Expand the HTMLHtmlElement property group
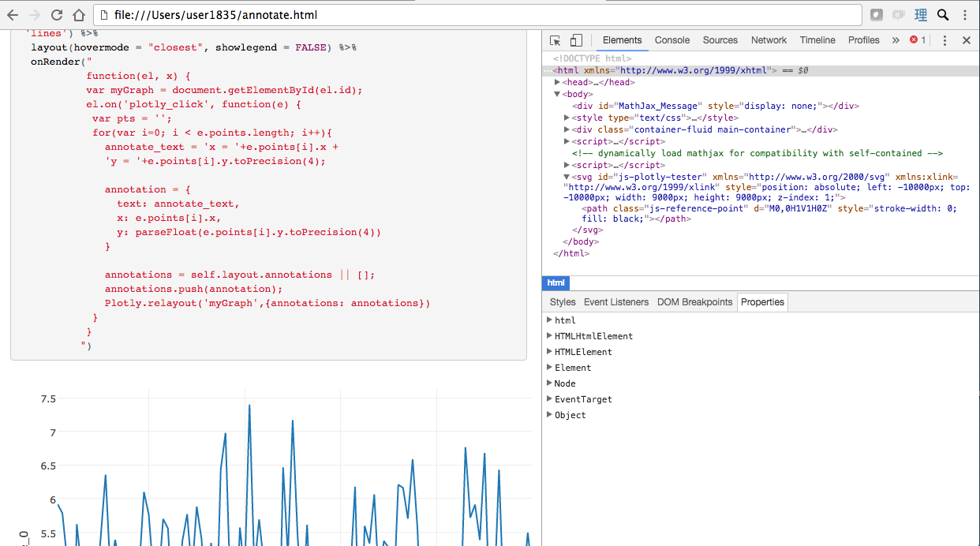Image resolution: width=980 pixels, height=546 pixels. 550,336
